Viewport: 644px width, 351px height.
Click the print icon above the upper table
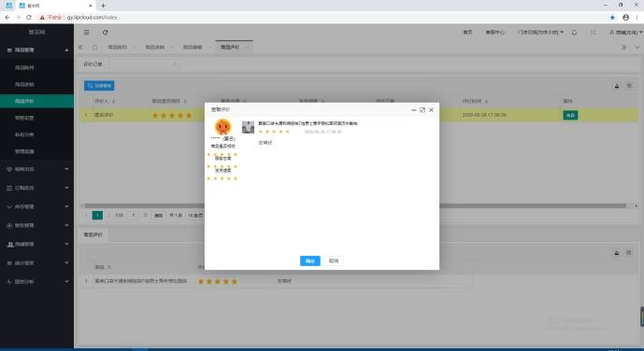[x=617, y=86]
